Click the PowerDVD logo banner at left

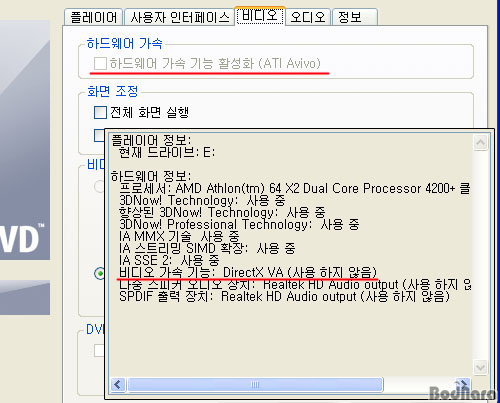click(x=25, y=140)
